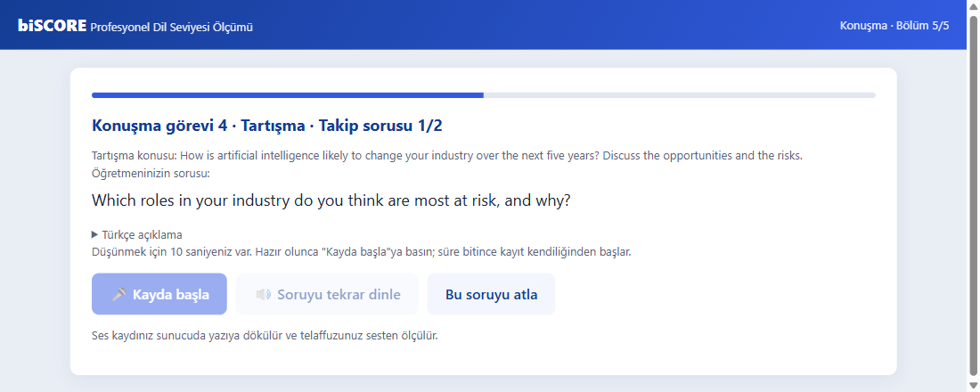Viewport: 980px width, 392px height.
Task: Click the biSCORE logo in header
Action: [53, 26]
